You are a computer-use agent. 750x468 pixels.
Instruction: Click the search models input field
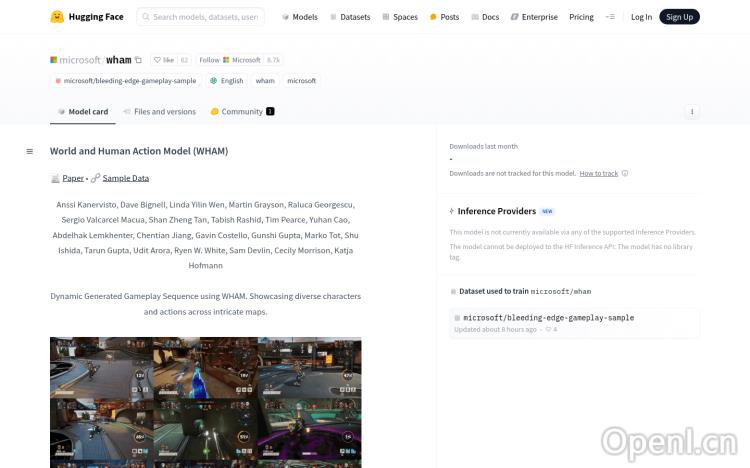pos(205,17)
